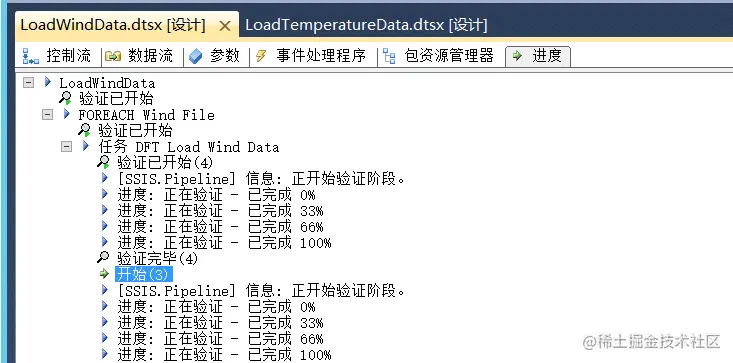733x363 pixels.
Task: Select first [SSIS.Pipeline] 信息 log row
Action: pos(261,178)
